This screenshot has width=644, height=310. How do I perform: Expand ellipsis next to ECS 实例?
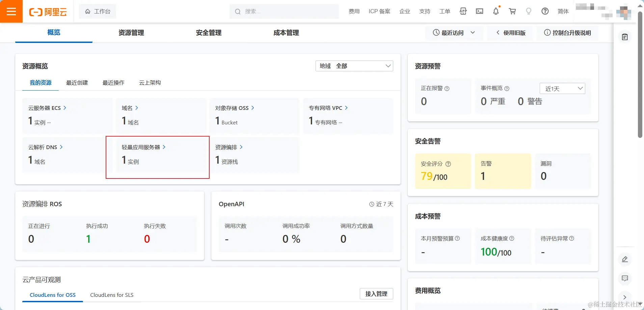point(49,123)
